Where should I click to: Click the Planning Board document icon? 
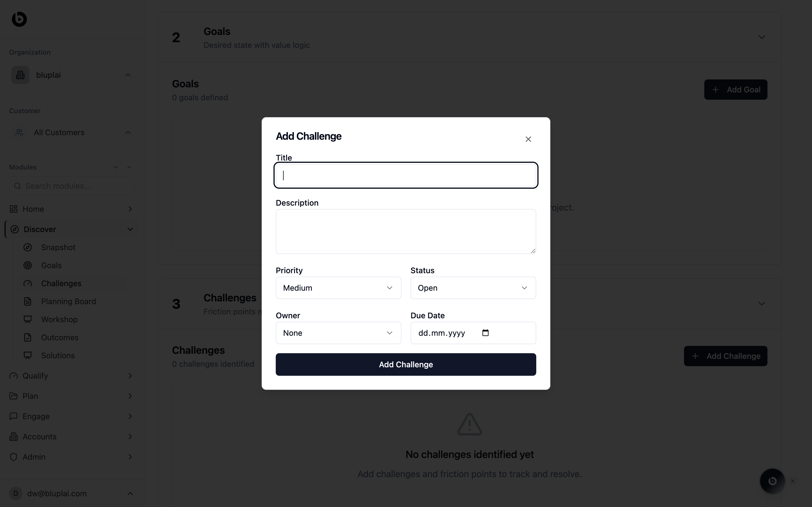point(28,301)
